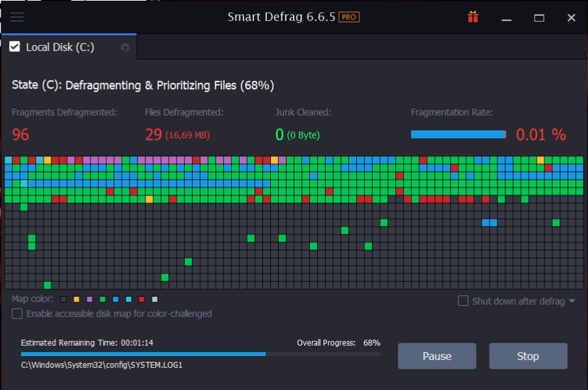Click the red map color swatch
588x390 pixels.
142,299
